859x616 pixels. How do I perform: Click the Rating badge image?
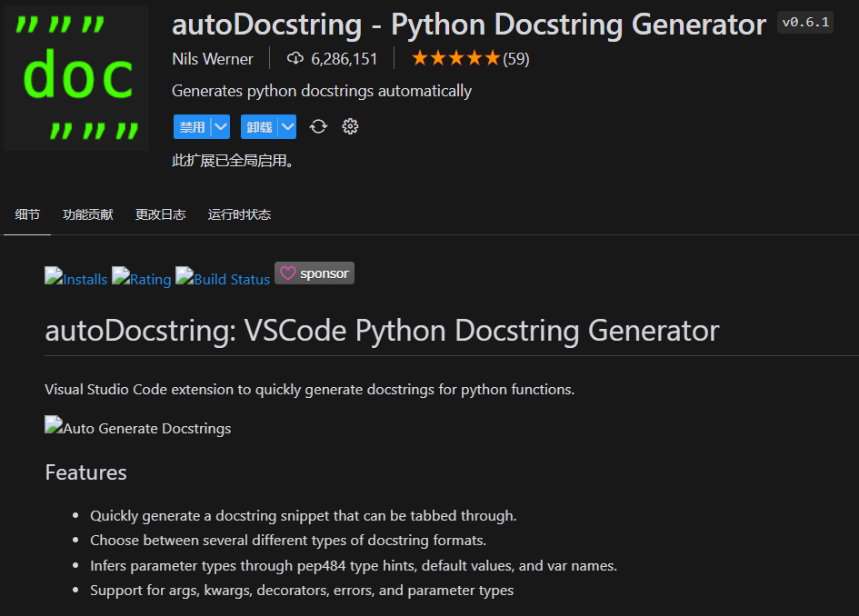tap(141, 276)
